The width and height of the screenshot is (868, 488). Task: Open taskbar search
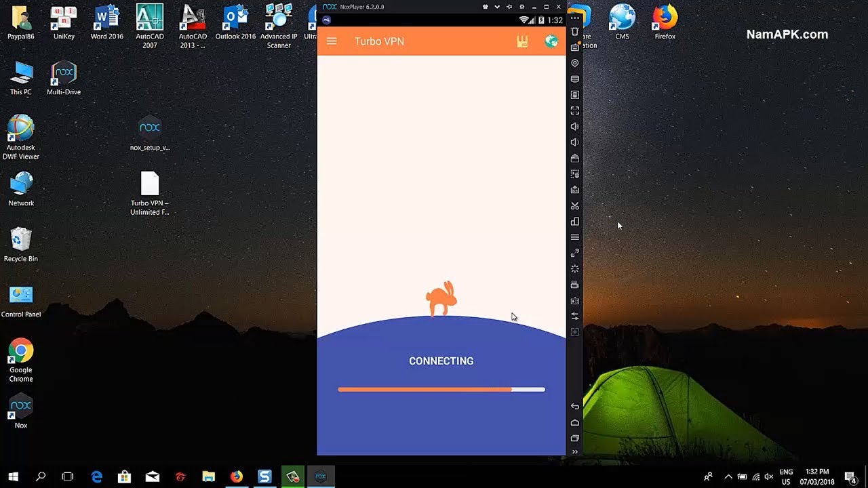[41, 476]
